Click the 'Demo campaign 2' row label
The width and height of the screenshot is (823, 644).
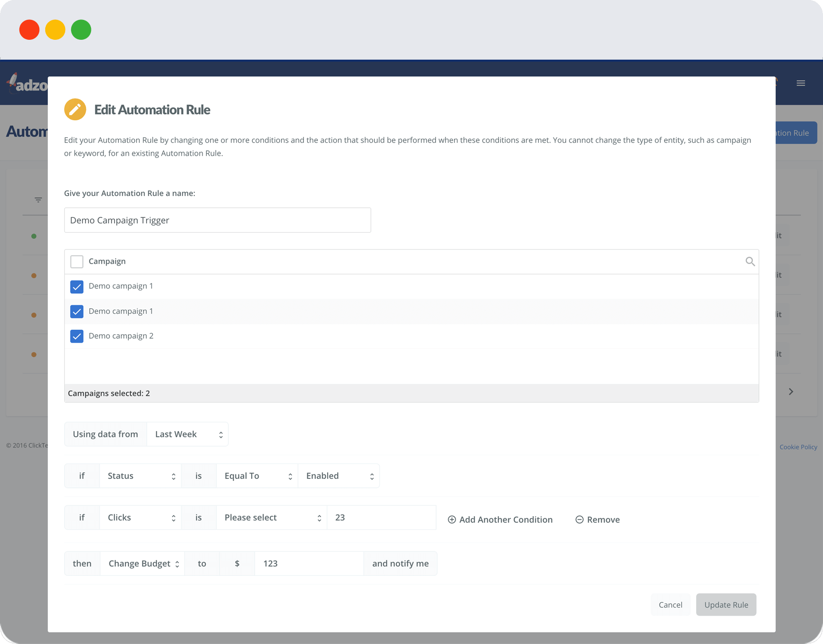pos(121,336)
